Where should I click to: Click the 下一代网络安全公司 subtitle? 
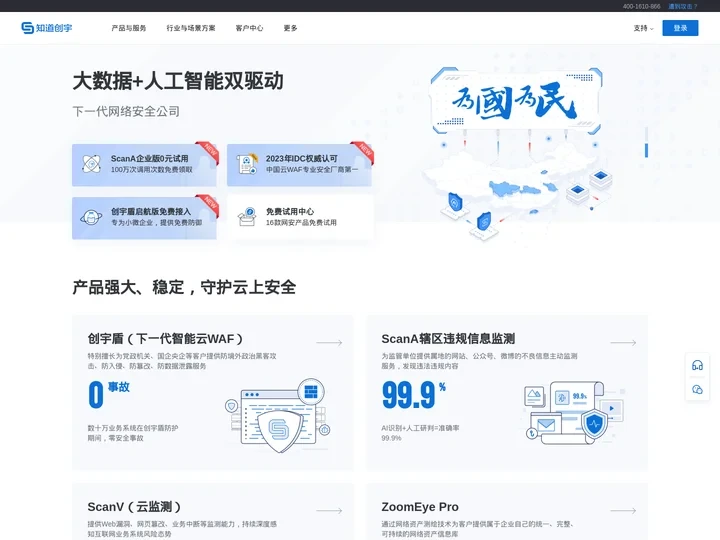coord(126,111)
